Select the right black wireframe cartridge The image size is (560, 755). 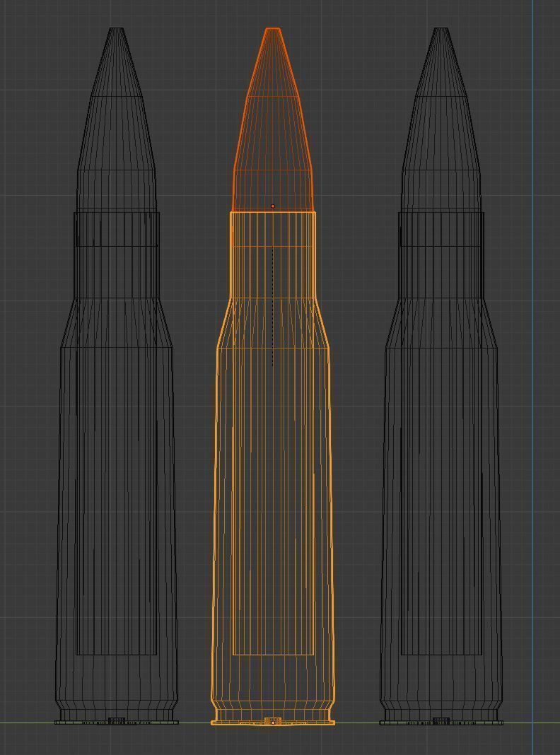pos(441,375)
